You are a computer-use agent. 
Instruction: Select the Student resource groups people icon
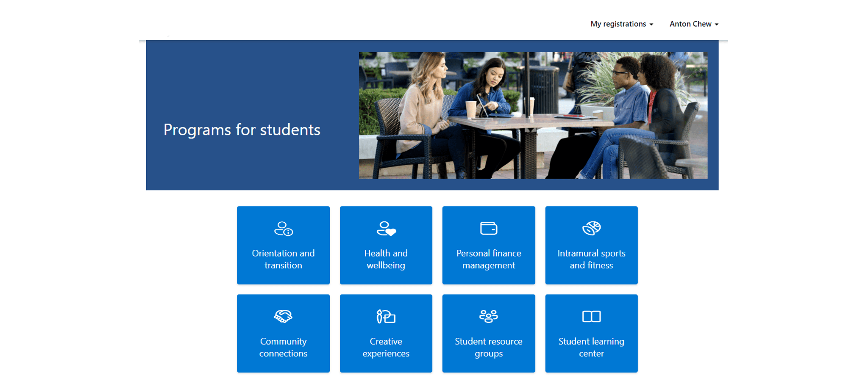tap(488, 317)
